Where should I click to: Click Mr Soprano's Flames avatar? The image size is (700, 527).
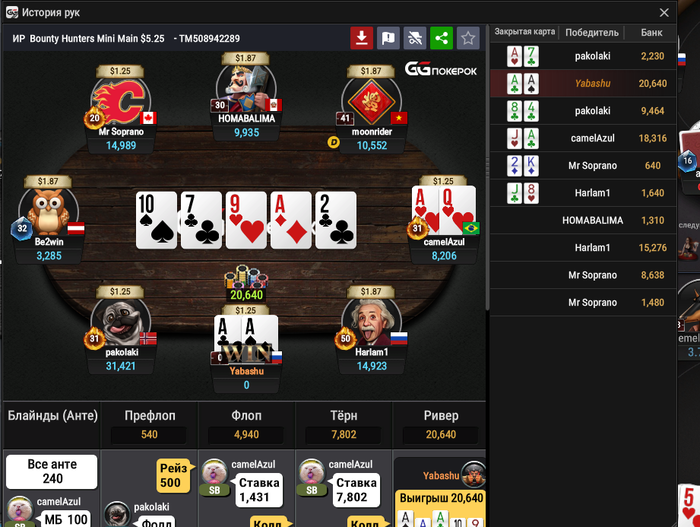(x=120, y=102)
